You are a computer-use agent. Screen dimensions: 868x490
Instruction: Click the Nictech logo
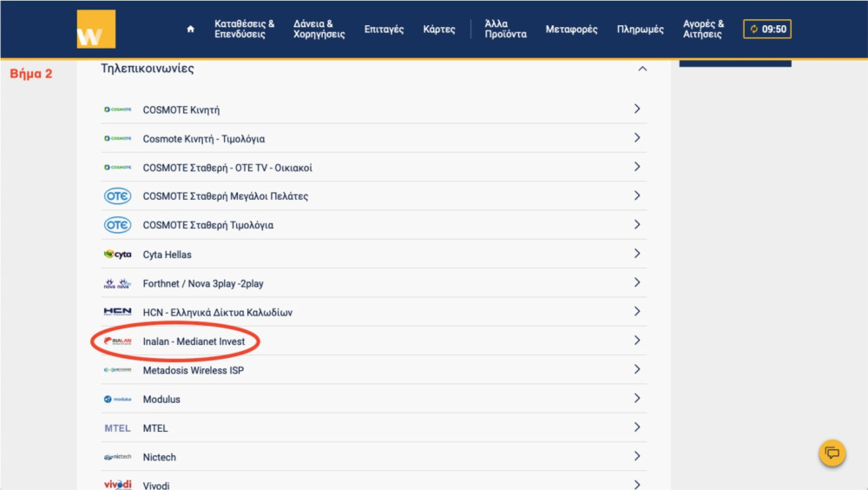pyautogui.click(x=117, y=457)
